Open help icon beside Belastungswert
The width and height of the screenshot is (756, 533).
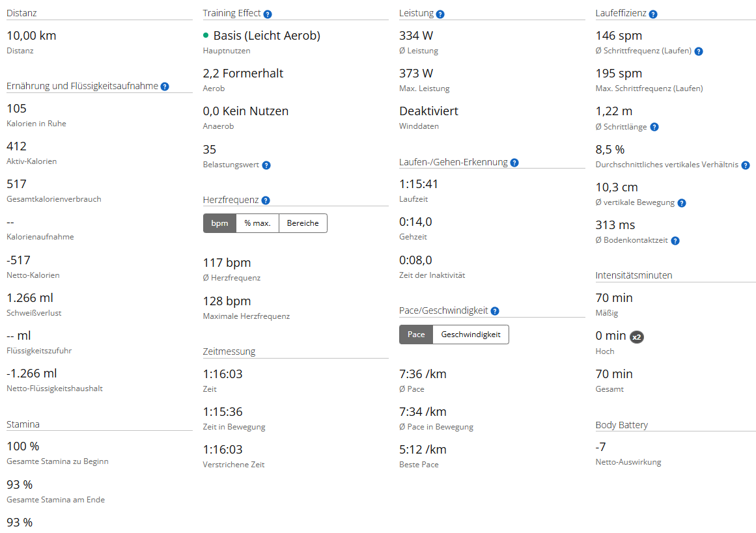266,165
